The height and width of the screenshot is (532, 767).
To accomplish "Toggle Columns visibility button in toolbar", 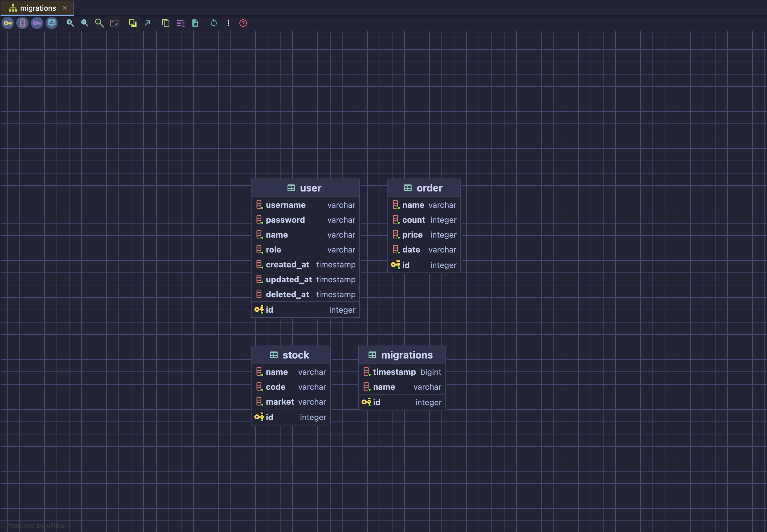I will (22, 23).
